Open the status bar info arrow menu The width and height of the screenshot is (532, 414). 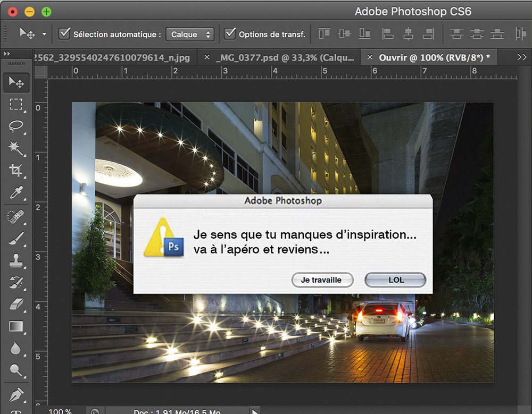point(255,411)
